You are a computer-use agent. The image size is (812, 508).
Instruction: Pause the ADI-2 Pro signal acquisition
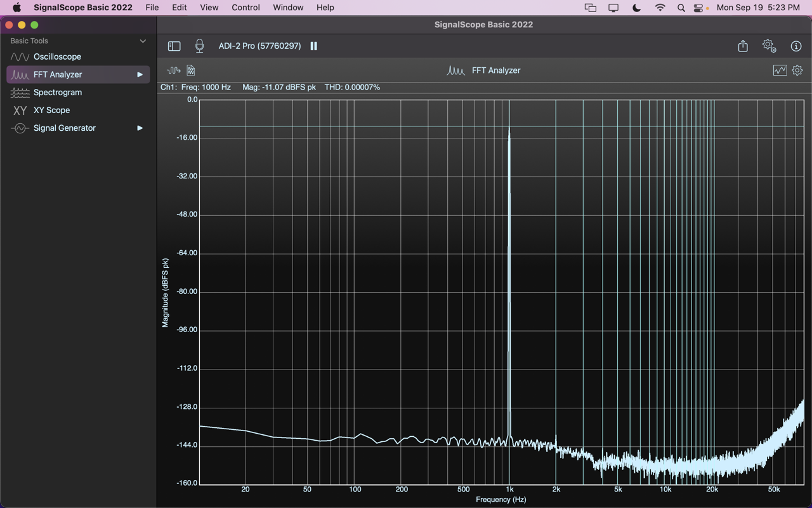(x=313, y=46)
